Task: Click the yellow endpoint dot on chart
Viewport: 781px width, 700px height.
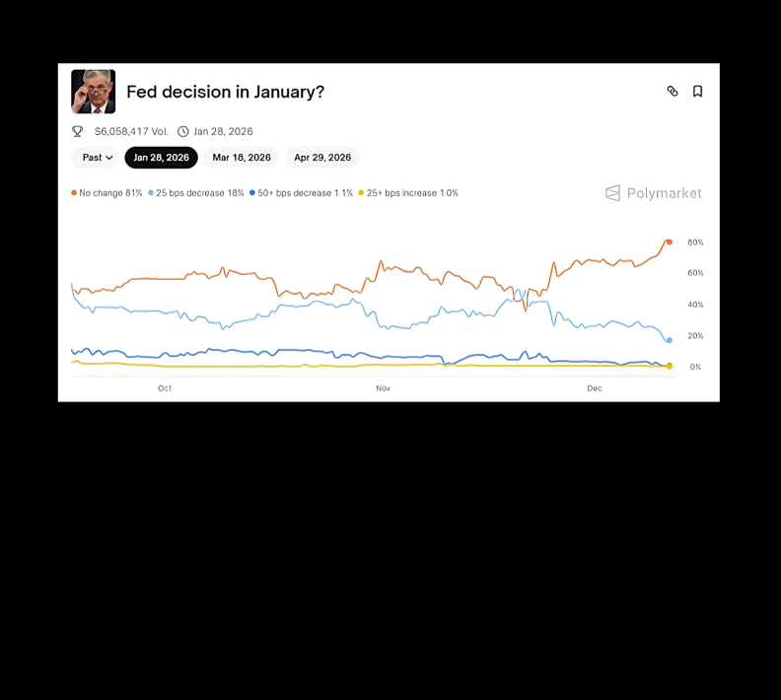Action: pos(670,366)
